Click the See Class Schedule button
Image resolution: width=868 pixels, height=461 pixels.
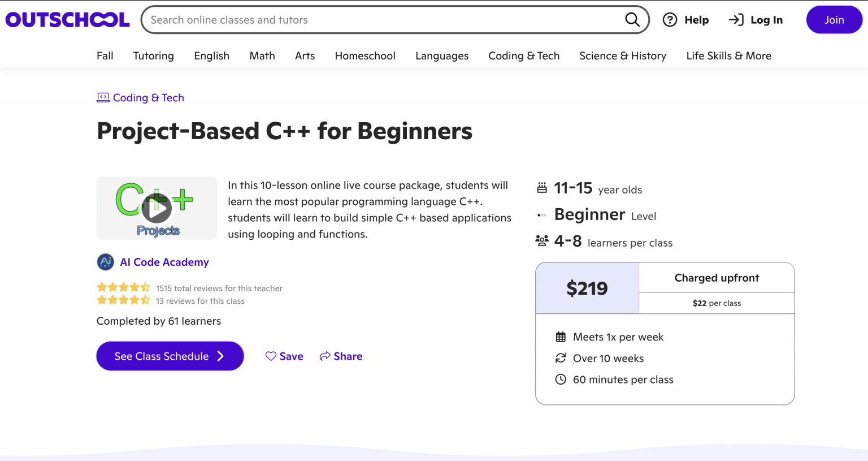170,356
